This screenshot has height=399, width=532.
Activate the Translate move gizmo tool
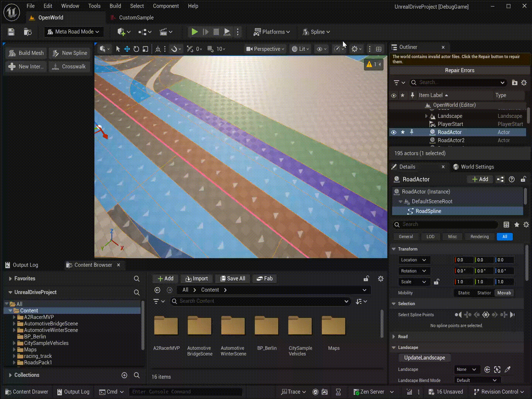point(127,49)
